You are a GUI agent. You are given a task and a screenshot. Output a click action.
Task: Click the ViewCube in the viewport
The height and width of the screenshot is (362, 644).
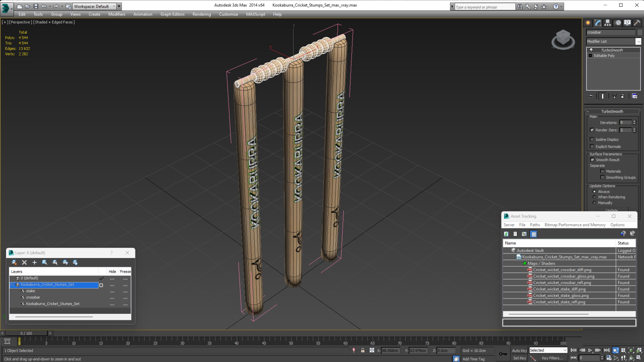(x=563, y=39)
